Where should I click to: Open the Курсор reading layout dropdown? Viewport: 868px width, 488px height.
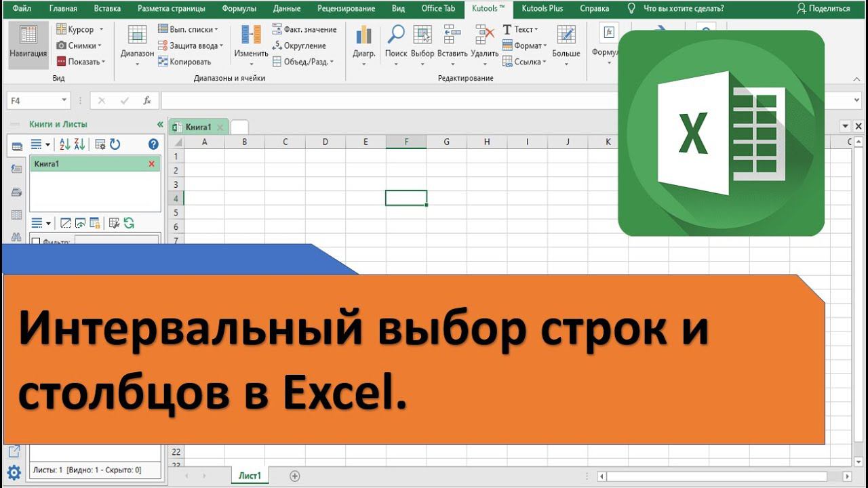[x=80, y=29]
